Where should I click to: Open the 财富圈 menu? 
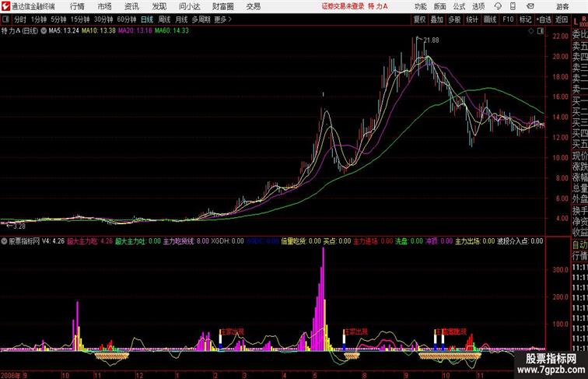(222, 6)
